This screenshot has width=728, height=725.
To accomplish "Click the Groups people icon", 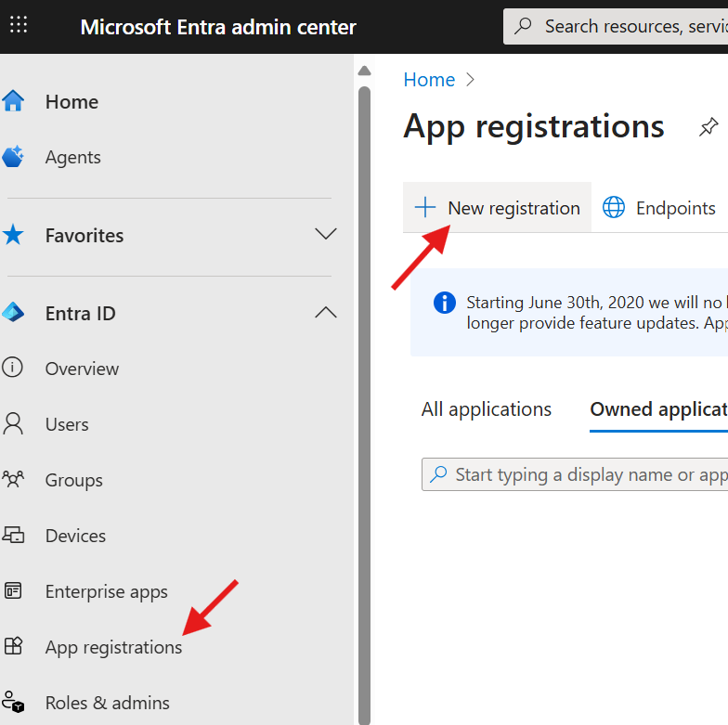I will pyautogui.click(x=13, y=480).
